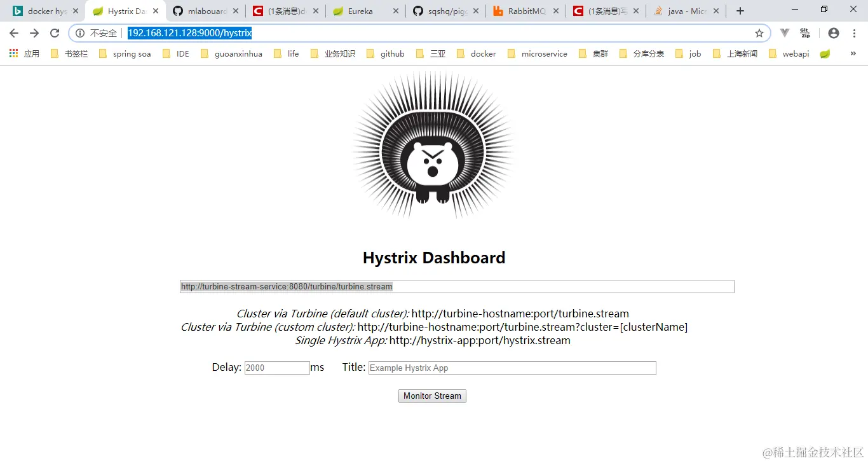This screenshot has height=463, width=868.
Task: Expand the bookmarks overflow chevron
Action: [853, 53]
